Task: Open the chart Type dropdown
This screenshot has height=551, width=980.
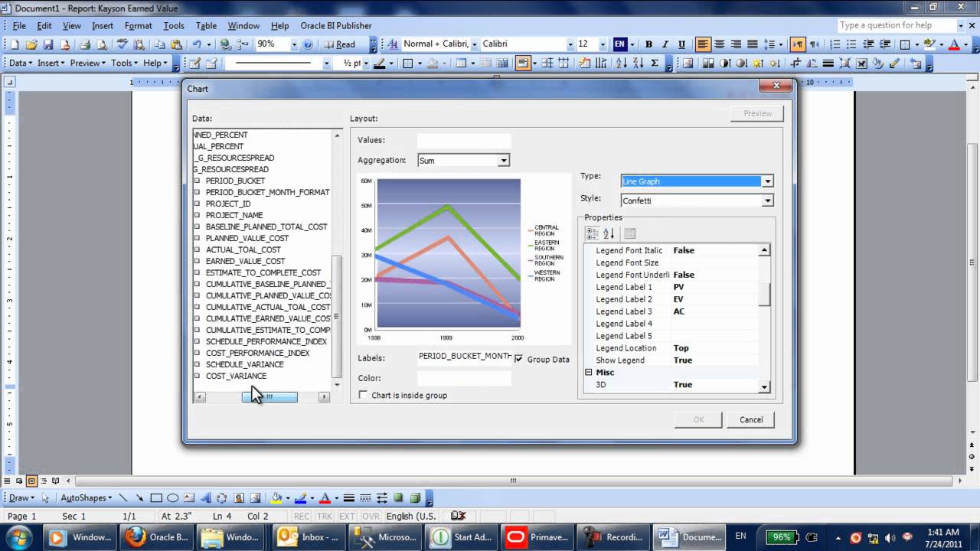Action: [767, 181]
